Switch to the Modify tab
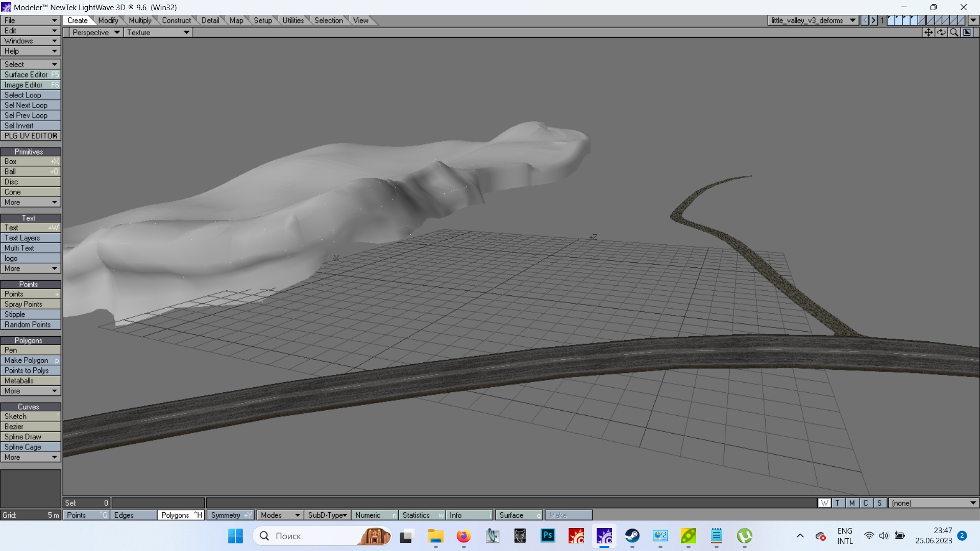This screenshot has height=551, width=980. coord(108,20)
